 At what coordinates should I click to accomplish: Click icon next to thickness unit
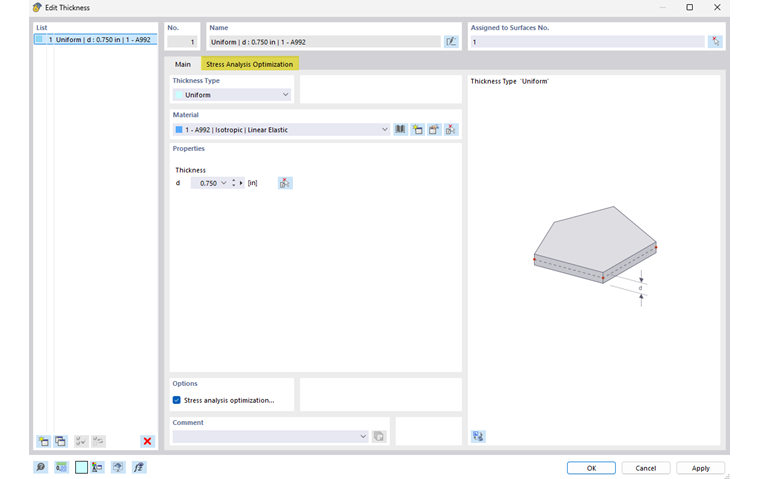pyautogui.click(x=285, y=183)
